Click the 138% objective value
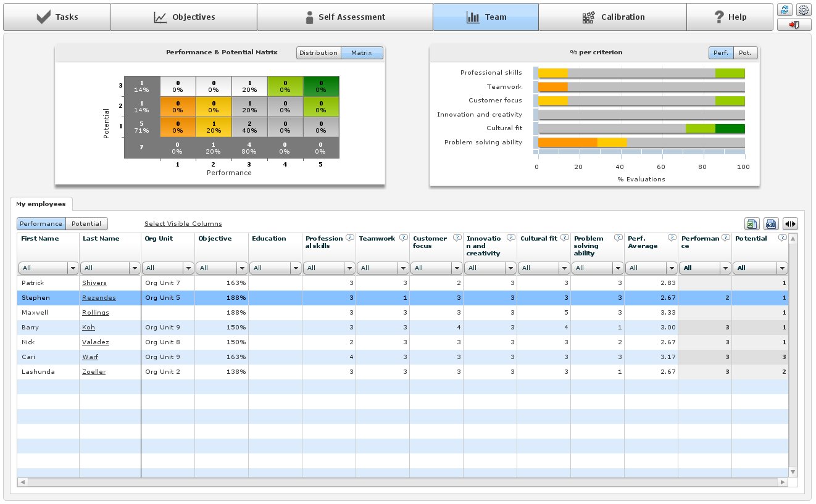Image resolution: width=816 pixels, height=504 pixels. (x=237, y=372)
